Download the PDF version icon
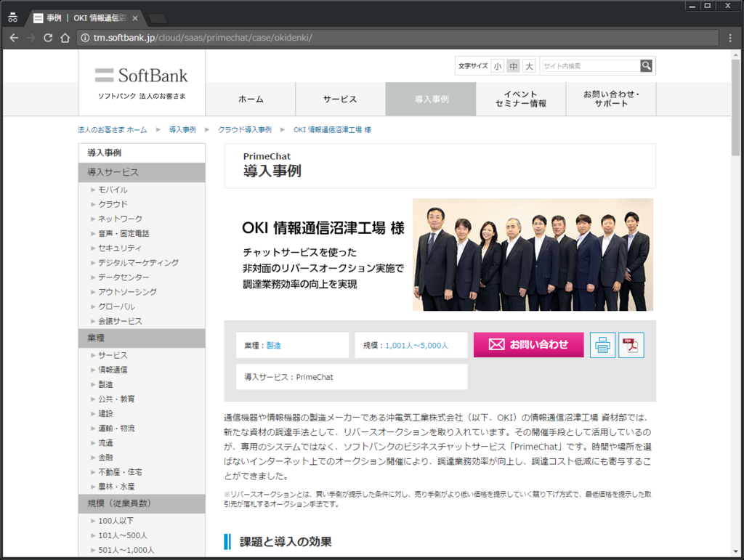 coord(631,345)
